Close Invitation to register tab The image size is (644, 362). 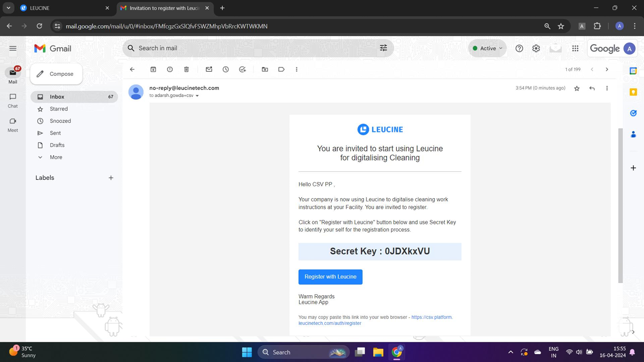click(x=207, y=8)
